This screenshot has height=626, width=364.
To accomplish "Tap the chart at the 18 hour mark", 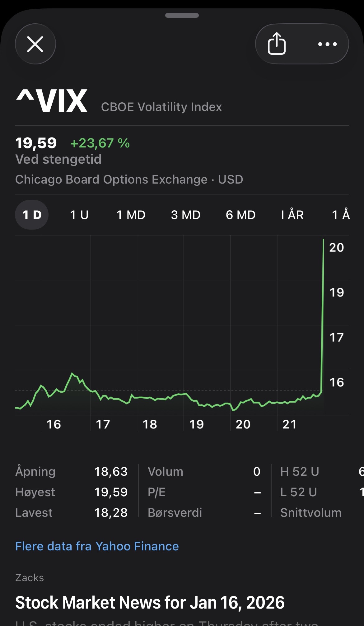I will click(x=150, y=398).
